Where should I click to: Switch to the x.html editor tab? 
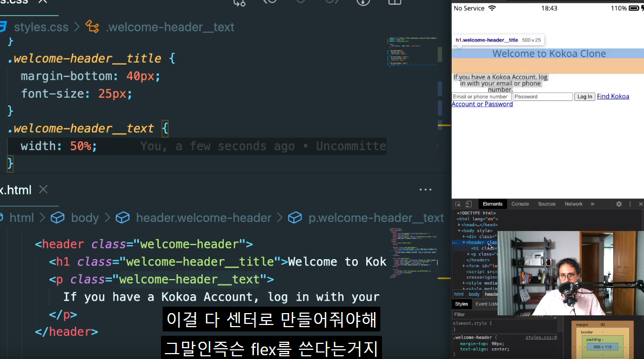point(16,190)
